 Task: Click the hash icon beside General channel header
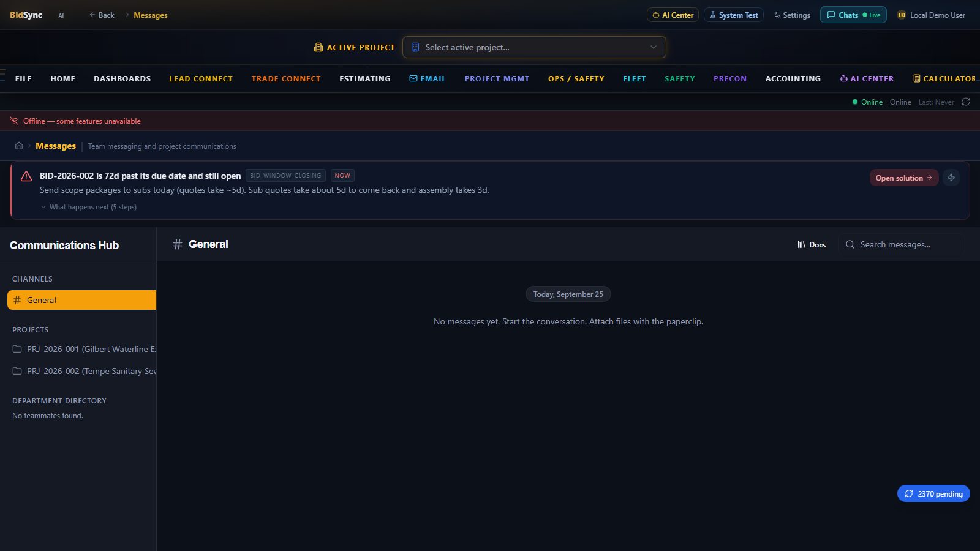(178, 244)
